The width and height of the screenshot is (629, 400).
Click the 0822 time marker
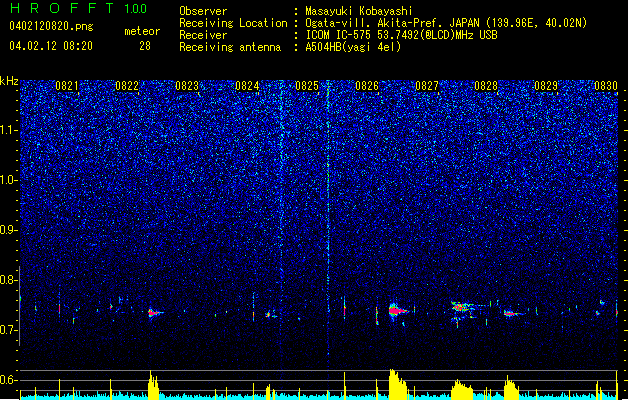click(127, 86)
